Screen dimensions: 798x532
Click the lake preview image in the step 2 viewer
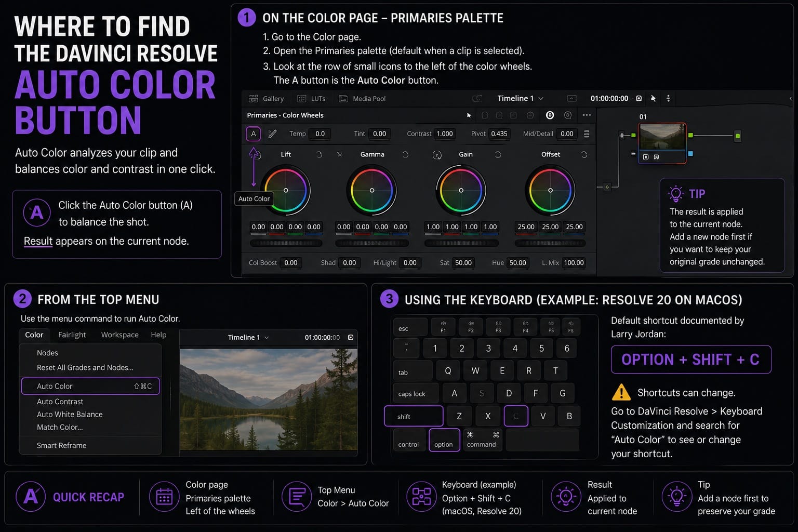tap(269, 399)
